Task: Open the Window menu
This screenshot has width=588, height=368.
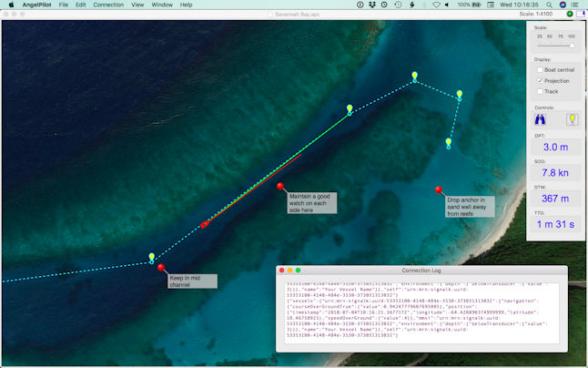Action: (x=162, y=5)
